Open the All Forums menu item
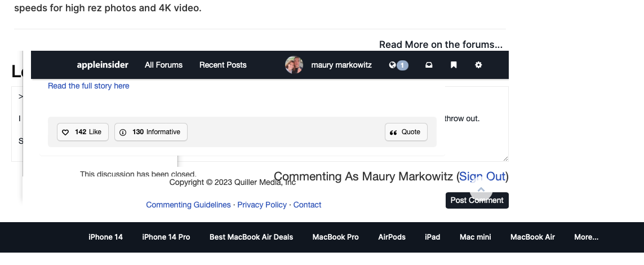 [163, 65]
